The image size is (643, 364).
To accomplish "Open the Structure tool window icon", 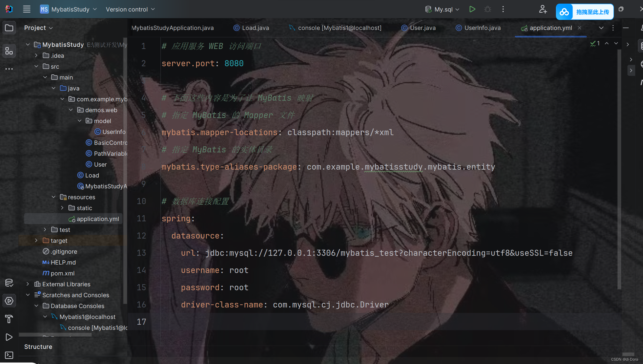I will (x=9, y=51).
